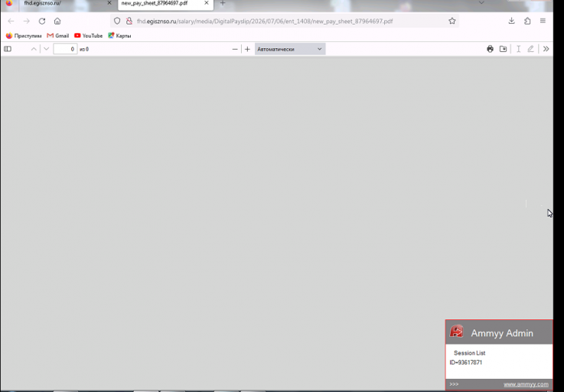Go to next PDF page
The height and width of the screenshot is (392, 564).
click(46, 49)
